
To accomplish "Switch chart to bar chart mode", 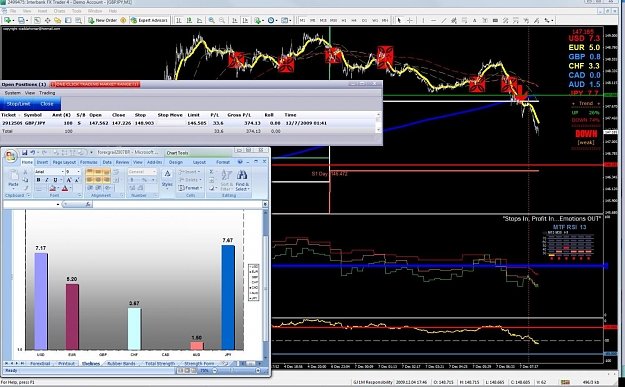I will [x=179, y=20].
